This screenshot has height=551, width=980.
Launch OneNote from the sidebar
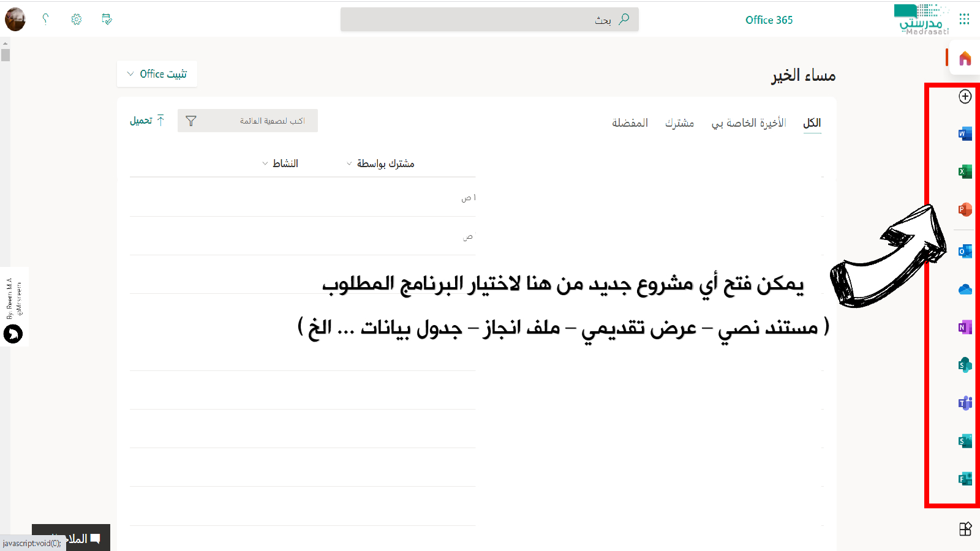click(x=965, y=328)
